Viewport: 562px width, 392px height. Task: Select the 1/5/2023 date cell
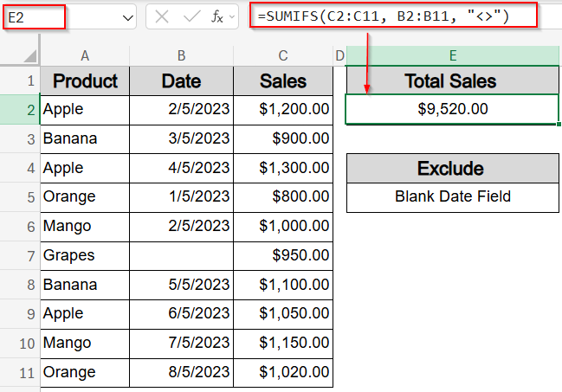pyautogui.click(x=181, y=197)
